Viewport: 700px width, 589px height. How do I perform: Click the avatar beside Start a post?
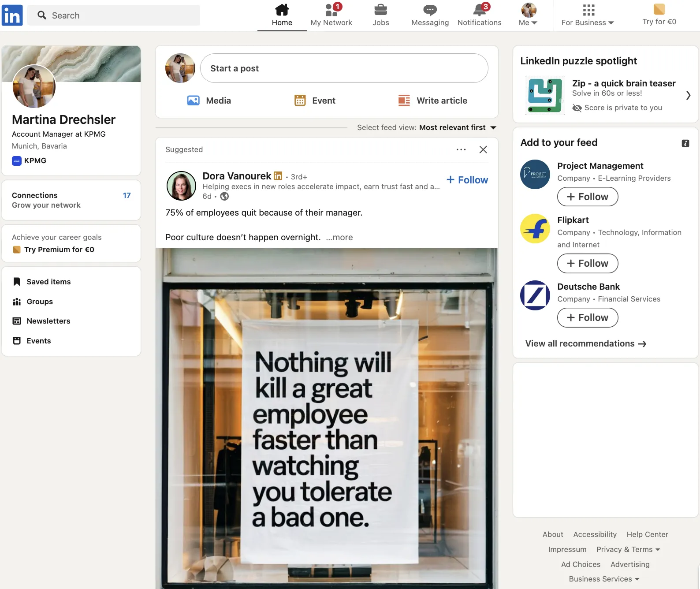point(180,68)
